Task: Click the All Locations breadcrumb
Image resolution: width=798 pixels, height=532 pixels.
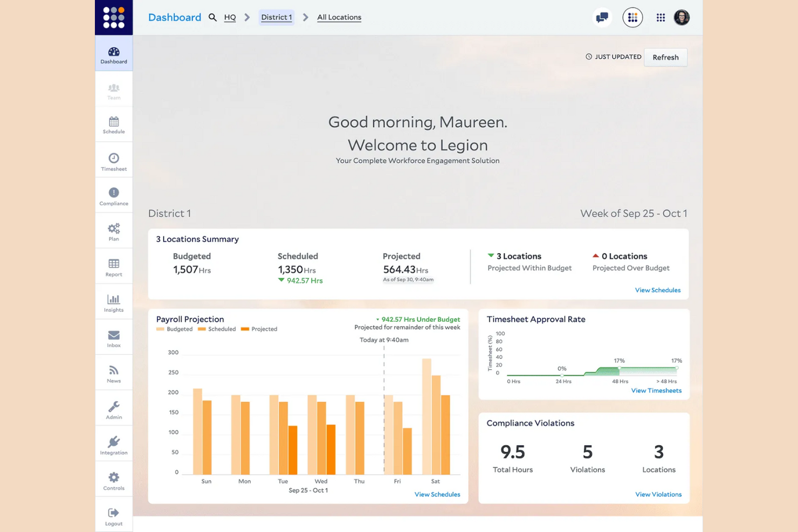Action: point(339,17)
